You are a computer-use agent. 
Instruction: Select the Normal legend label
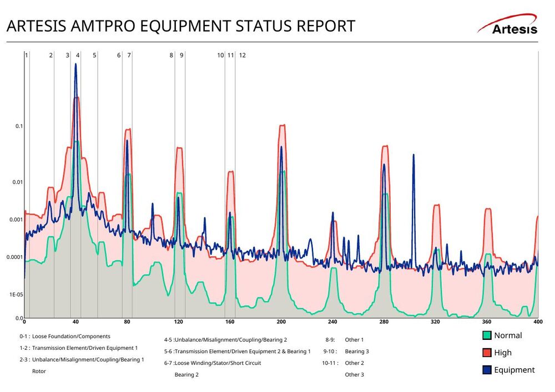click(508, 335)
